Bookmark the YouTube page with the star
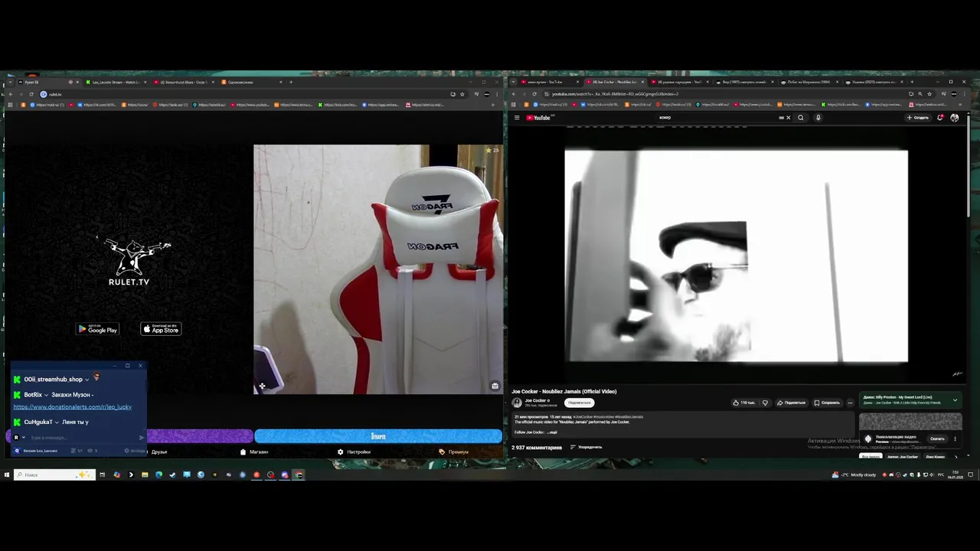The width and height of the screenshot is (980, 551). tap(930, 94)
